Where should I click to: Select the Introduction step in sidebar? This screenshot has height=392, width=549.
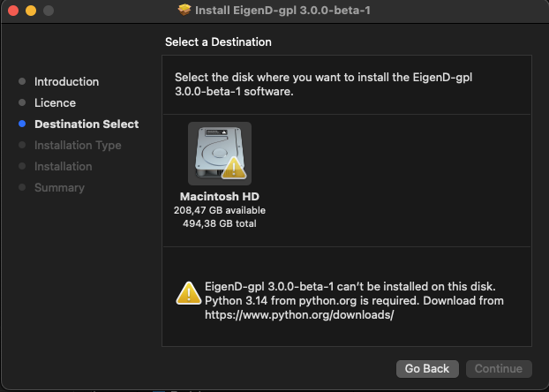(x=66, y=81)
